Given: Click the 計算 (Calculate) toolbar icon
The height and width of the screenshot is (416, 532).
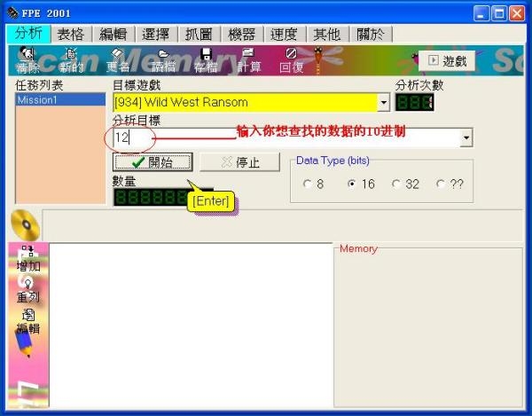Looking at the screenshot, I should pyautogui.click(x=249, y=60).
